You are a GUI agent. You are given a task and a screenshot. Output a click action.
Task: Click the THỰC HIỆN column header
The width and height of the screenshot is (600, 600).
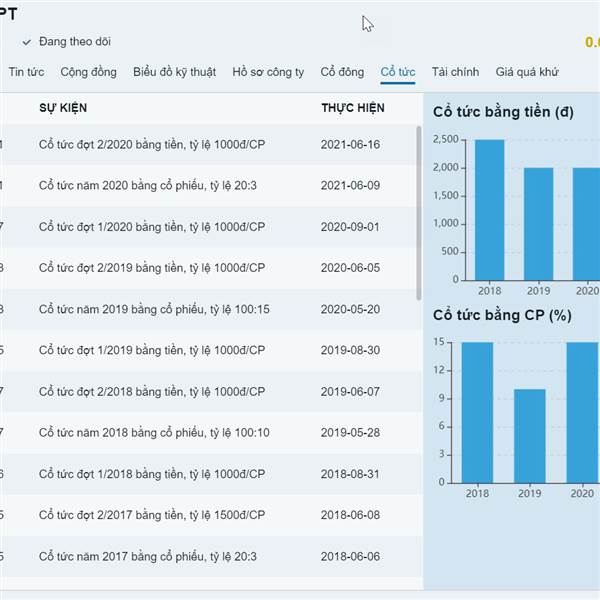[x=353, y=108]
